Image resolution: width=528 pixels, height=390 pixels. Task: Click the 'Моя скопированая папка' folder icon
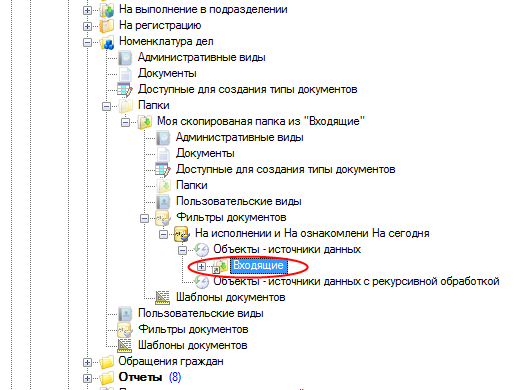coord(145,122)
